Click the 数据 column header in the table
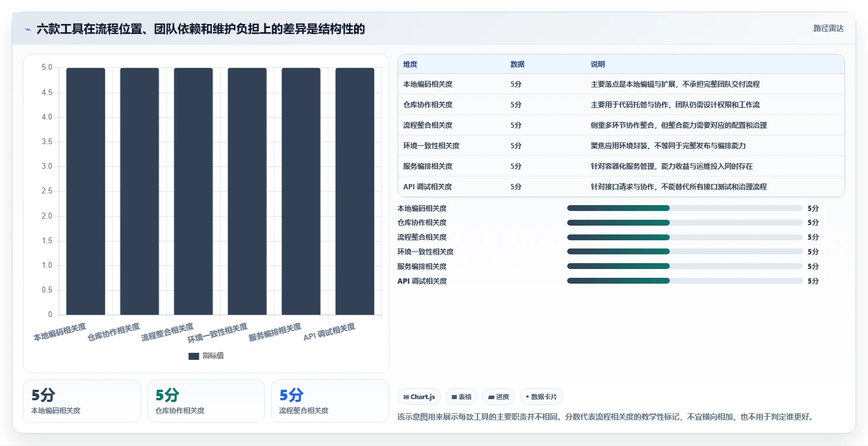 pos(517,64)
